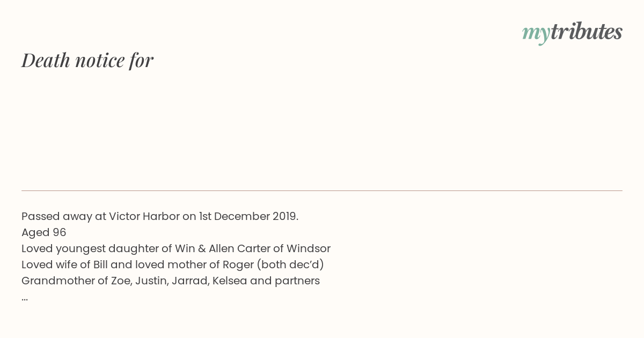Select the Grandmother of Zoe, Justin line
644x338 pixels.
(171, 281)
